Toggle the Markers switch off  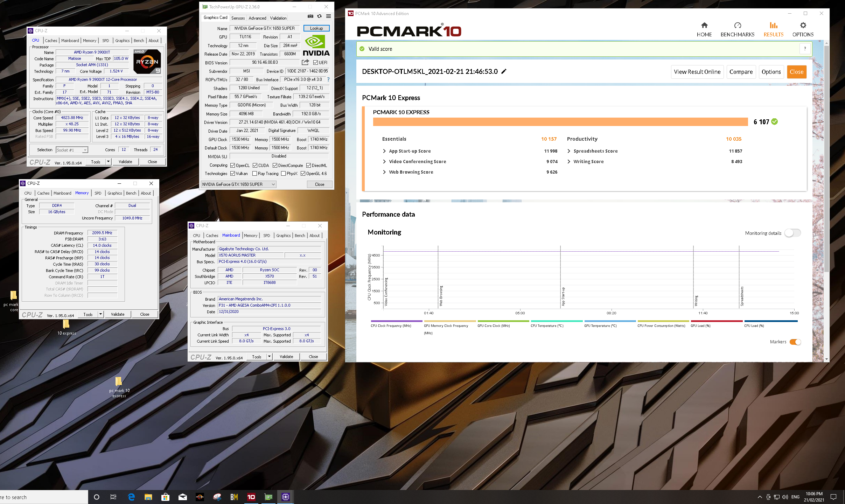pyautogui.click(x=795, y=342)
